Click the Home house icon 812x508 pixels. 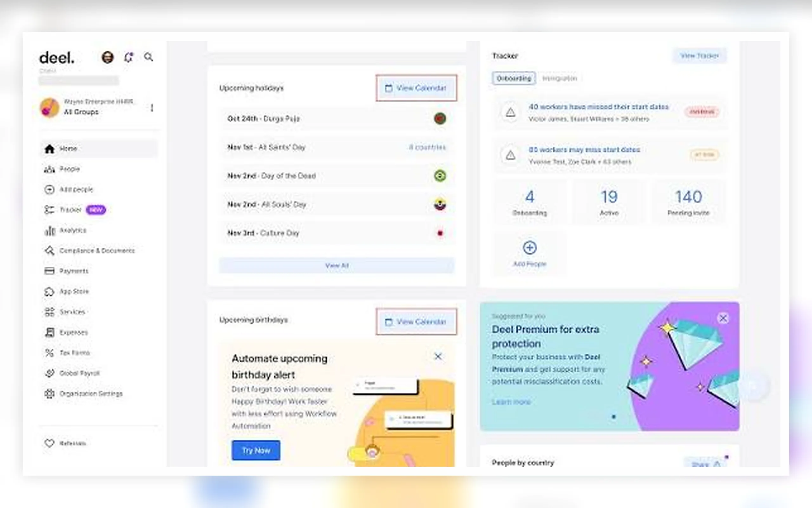49,149
